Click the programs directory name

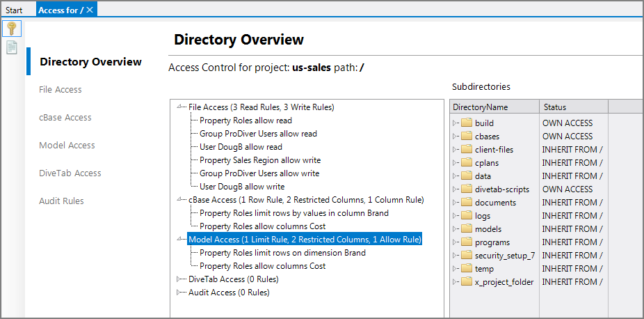point(492,242)
